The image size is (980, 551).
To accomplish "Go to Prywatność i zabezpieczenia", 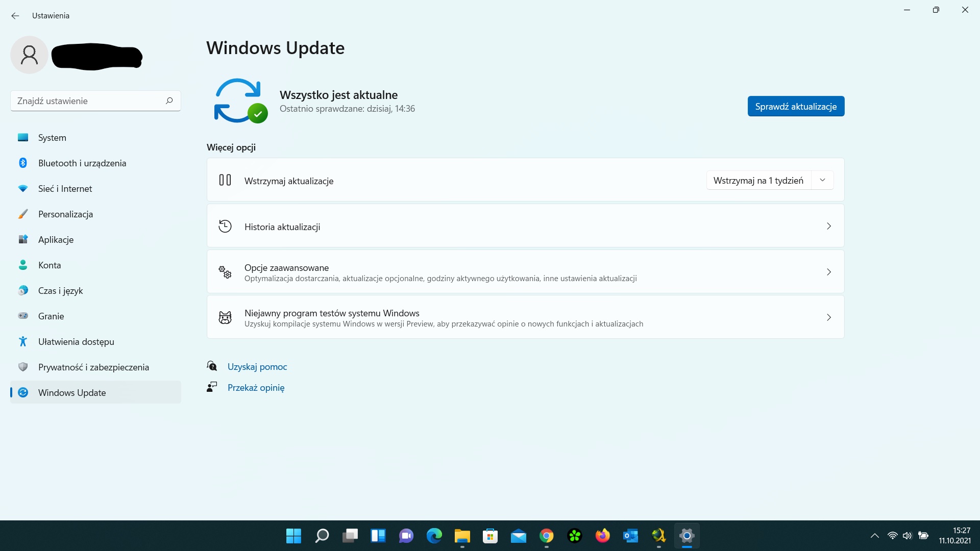I will (95, 367).
